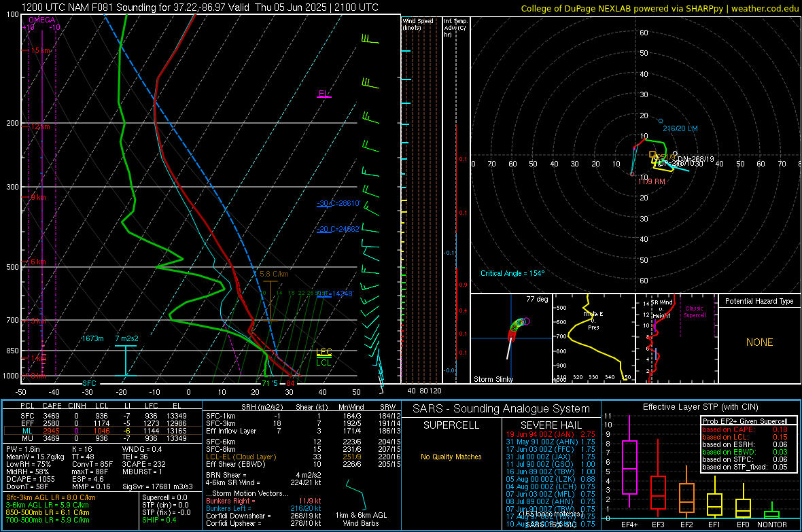Click the 'SFC-1km' kinematics row
Viewport: 802px width, 532px height.
(303, 416)
